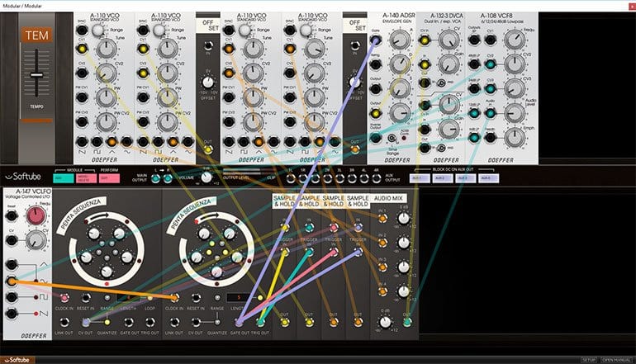Click the Open Manual button
This screenshot has height=364, width=636.
[616, 360]
